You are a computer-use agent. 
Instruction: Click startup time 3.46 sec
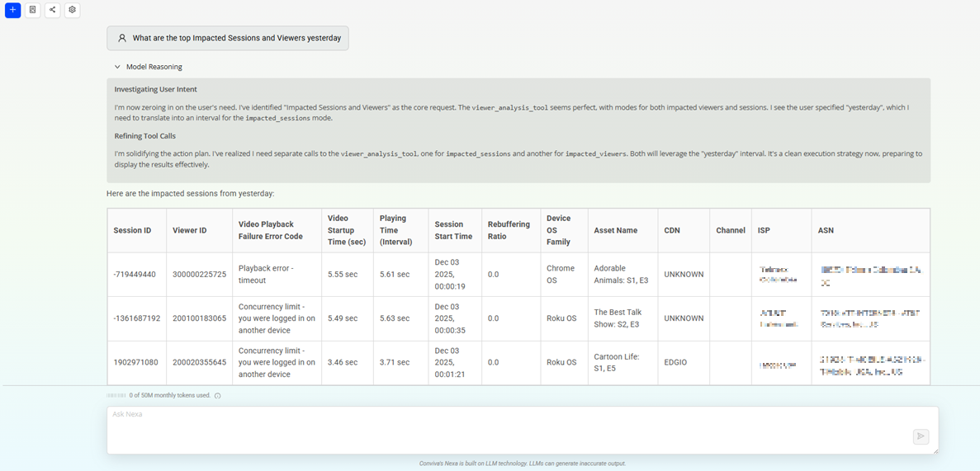(343, 361)
